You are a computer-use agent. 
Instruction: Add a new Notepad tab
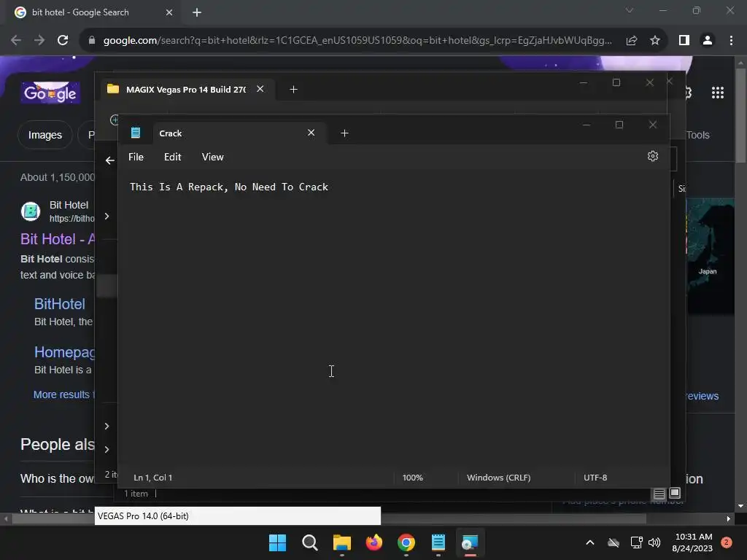coord(344,133)
